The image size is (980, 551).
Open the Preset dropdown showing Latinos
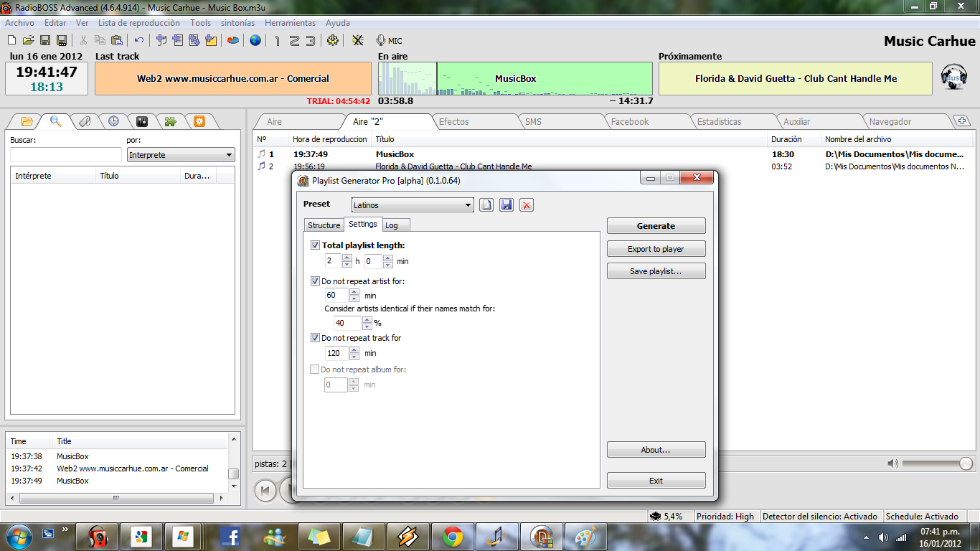click(413, 205)
